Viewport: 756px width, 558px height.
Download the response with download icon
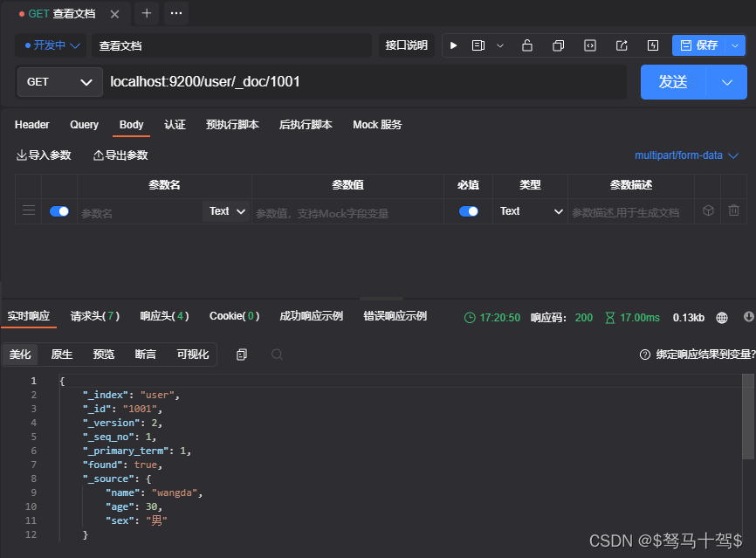click(749, 316)
